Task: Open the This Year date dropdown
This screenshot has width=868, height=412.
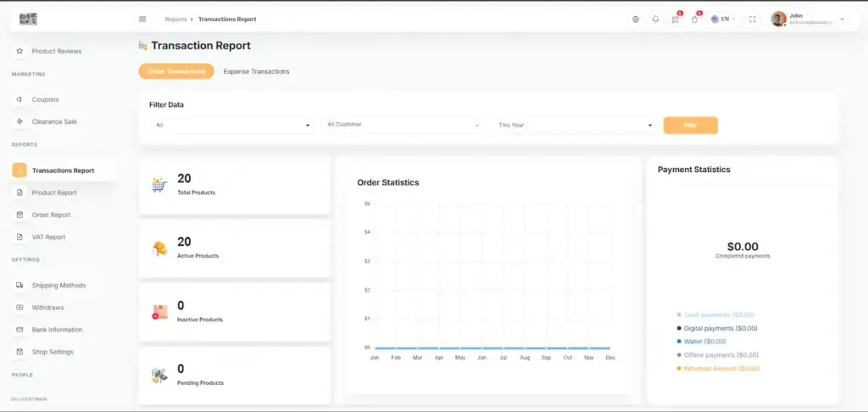Action: pyautogui.click(x=574, y=125)
